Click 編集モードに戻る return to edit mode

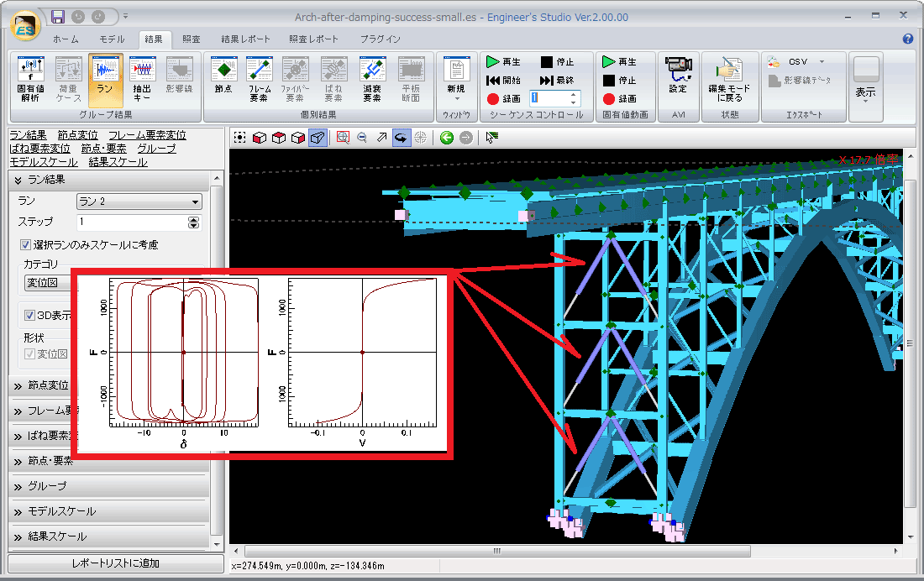(x=729, y=80)
